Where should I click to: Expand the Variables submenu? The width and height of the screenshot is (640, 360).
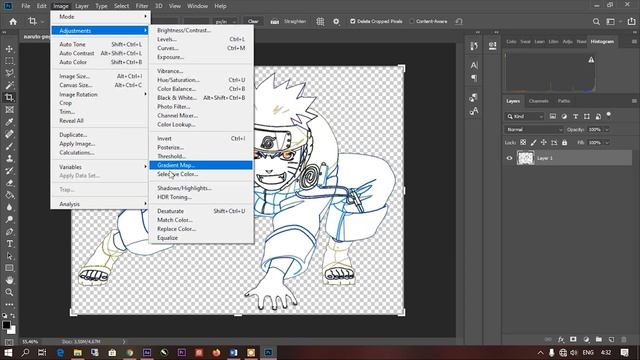(x=100, y=167)
